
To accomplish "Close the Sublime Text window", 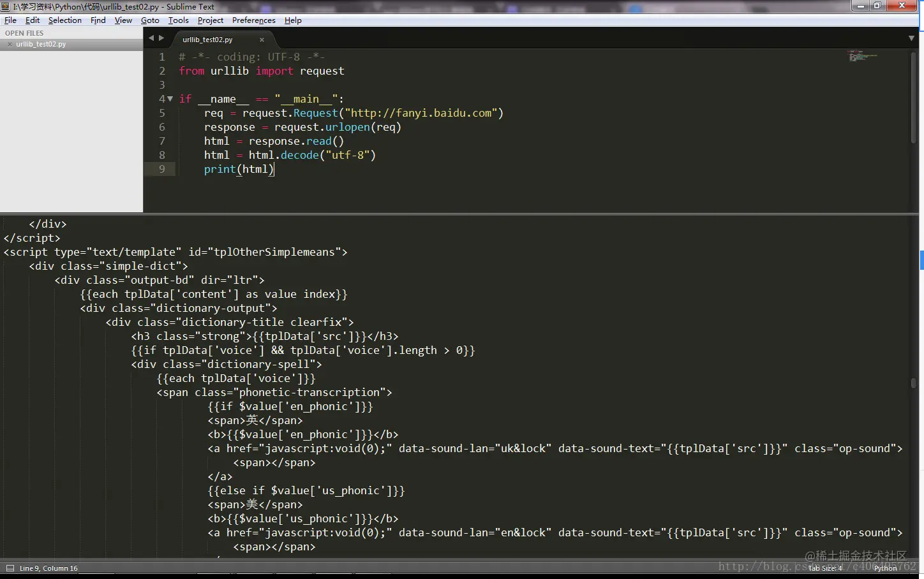I will pos(902,6).
